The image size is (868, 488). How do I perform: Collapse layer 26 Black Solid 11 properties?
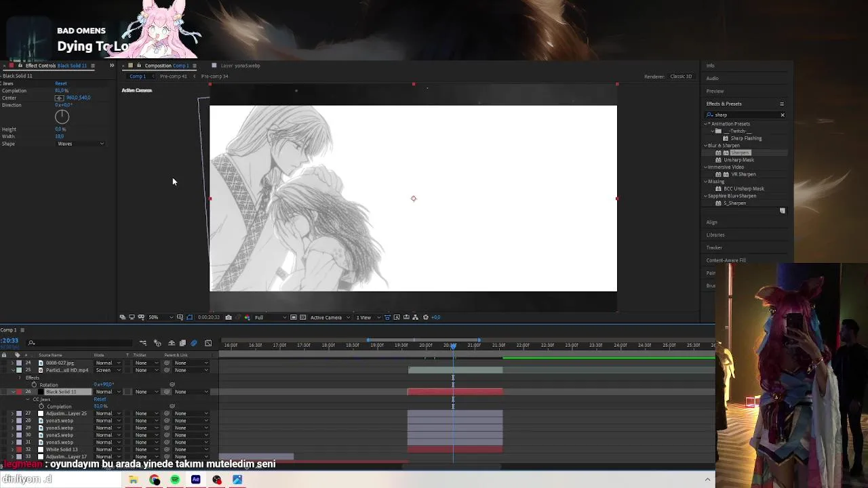[x=13, y=392]
